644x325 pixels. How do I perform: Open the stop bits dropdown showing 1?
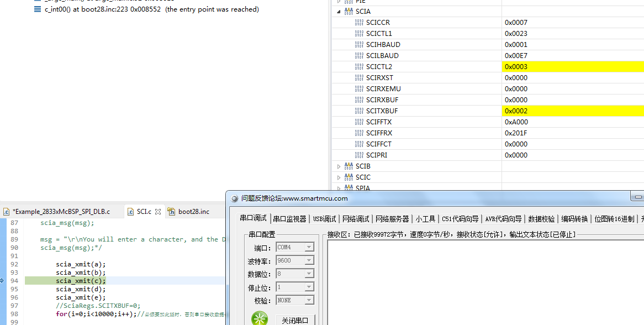click(309, 287)
